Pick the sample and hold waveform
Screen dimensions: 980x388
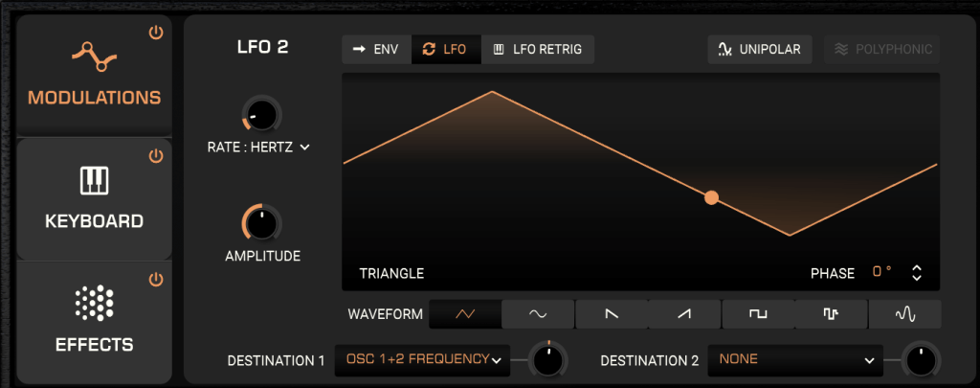[x=831, y=313]
